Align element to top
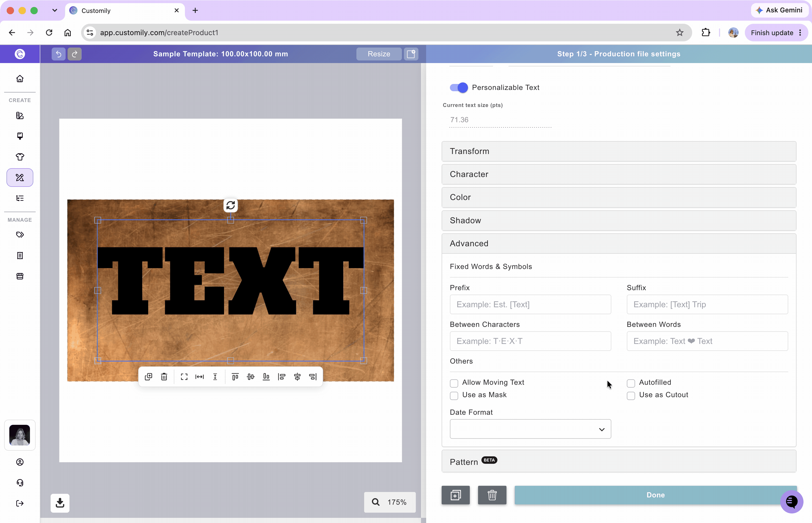Viewport: 812px width, 523px height. pos(235,377)
